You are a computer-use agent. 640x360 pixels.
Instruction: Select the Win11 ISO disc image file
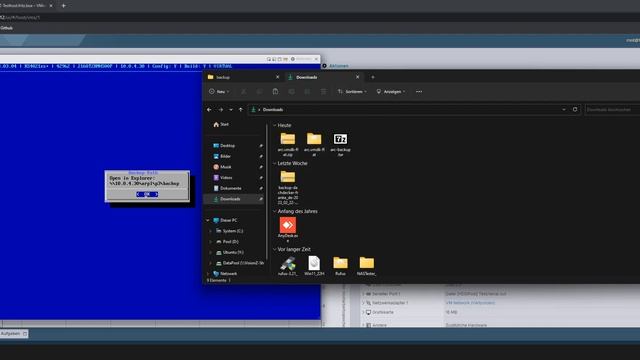click(x=314, y=266)
